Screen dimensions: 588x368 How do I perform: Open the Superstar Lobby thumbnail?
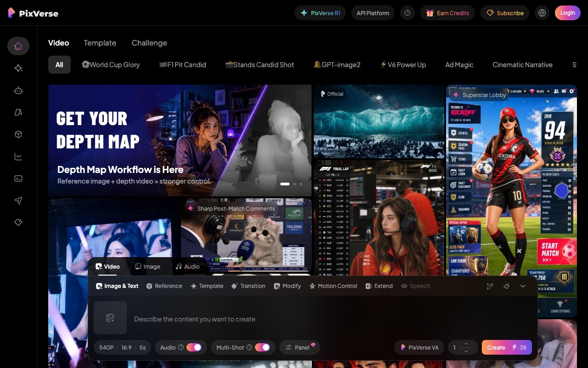[x=511, y=201]
